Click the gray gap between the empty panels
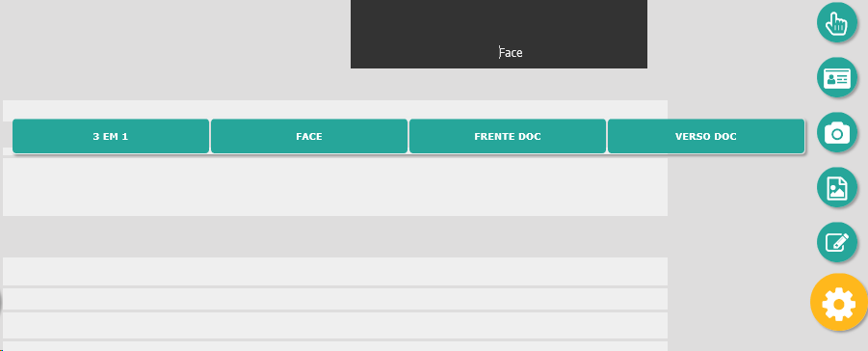This screenshot has height=351, width=868. coord(335,236)
